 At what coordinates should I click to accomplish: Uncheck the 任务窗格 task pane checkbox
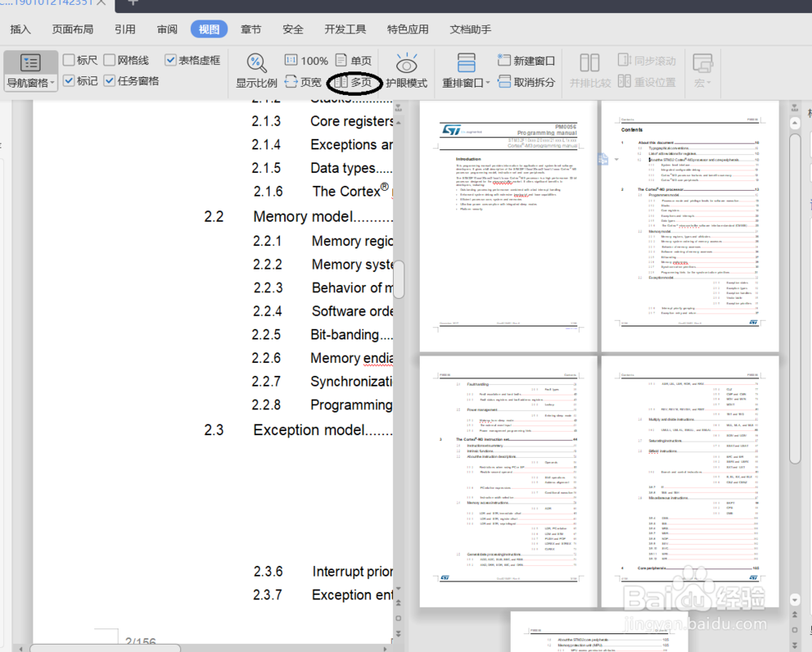point(109,80)
